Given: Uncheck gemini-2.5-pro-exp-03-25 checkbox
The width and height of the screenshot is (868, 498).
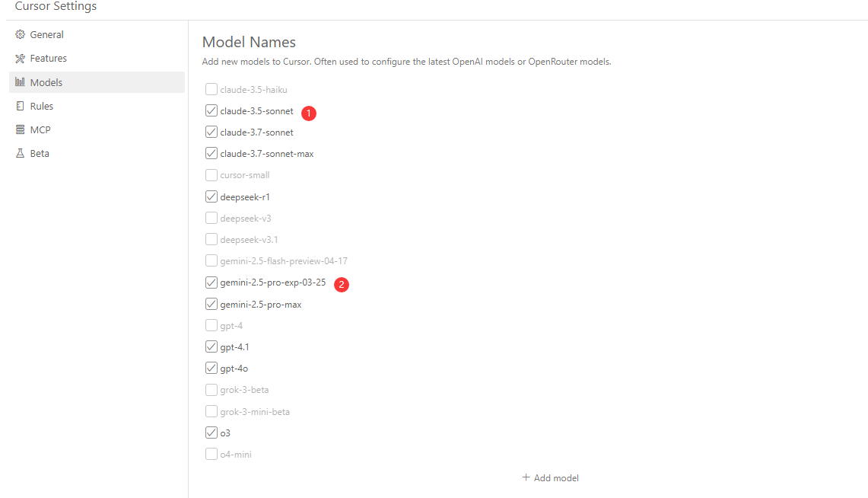Looking at the screenshot, I should 211,283.
